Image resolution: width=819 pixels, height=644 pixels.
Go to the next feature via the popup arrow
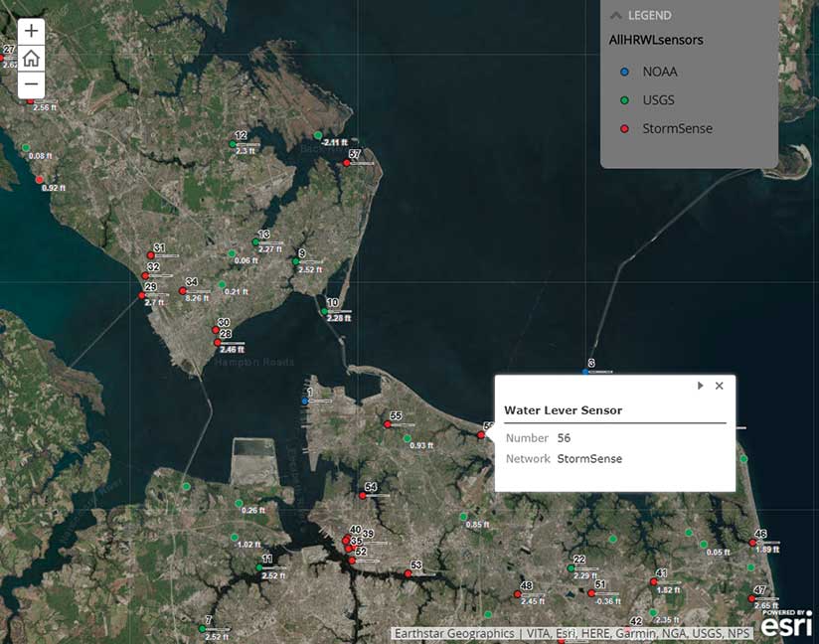701,386
